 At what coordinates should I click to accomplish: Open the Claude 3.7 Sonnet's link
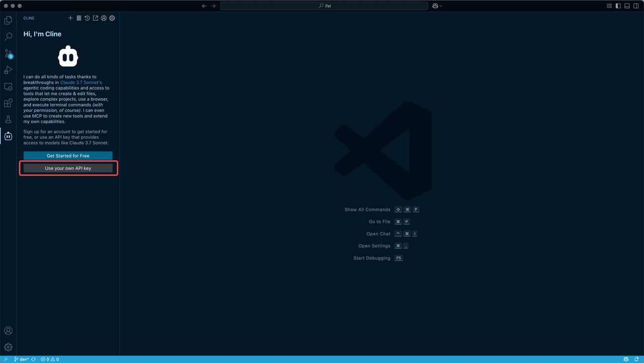pyautogui.click(x=81, y=82)
